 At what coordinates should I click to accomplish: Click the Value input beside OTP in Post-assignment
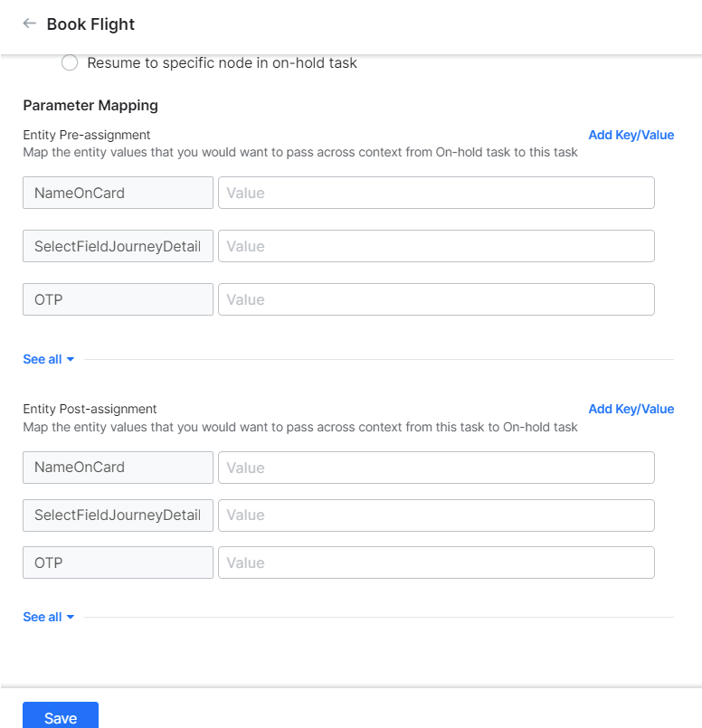tap(435, 563)
